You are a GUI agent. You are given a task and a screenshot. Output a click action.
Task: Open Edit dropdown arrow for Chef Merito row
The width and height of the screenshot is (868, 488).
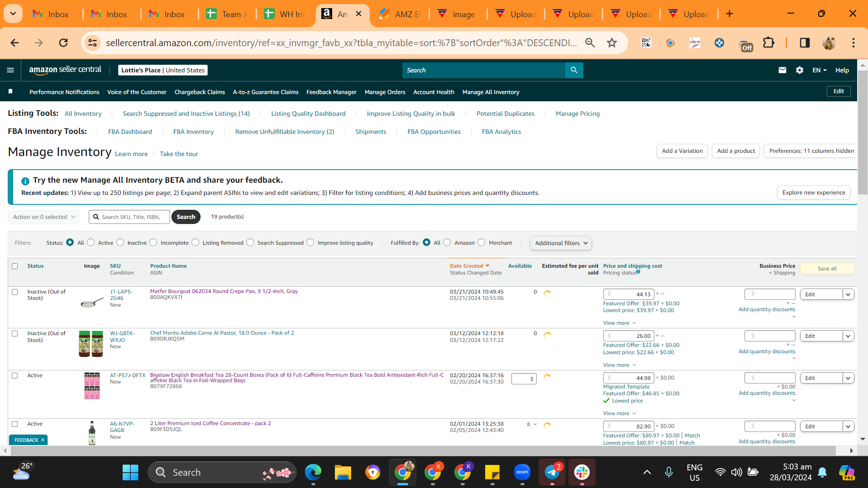tap(848, 336)
